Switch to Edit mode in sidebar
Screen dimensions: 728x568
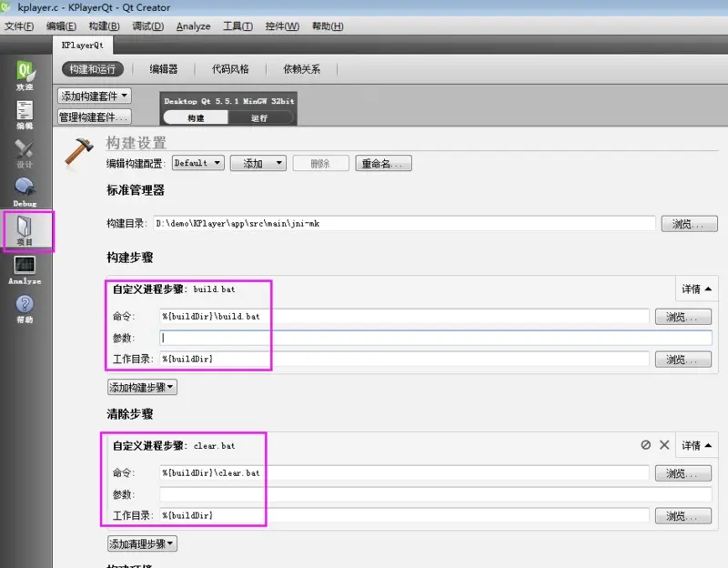(25, 115)
